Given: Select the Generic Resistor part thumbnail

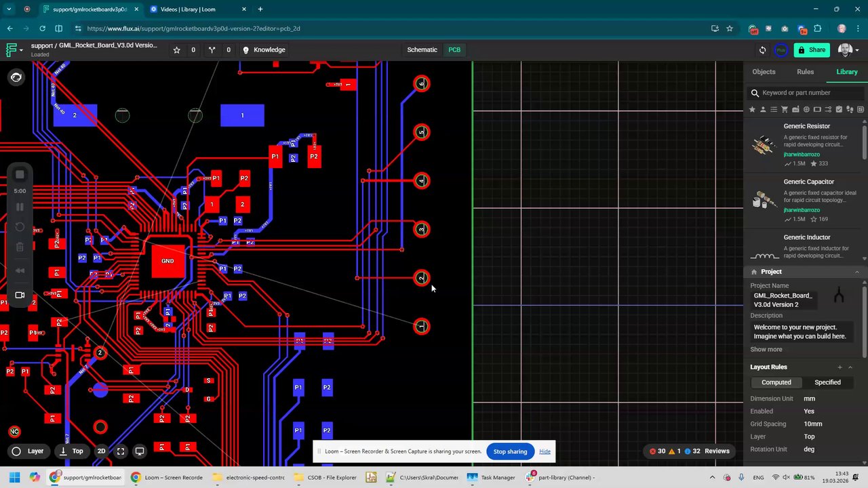Looking at the screenshot, I should pos(764,144).
